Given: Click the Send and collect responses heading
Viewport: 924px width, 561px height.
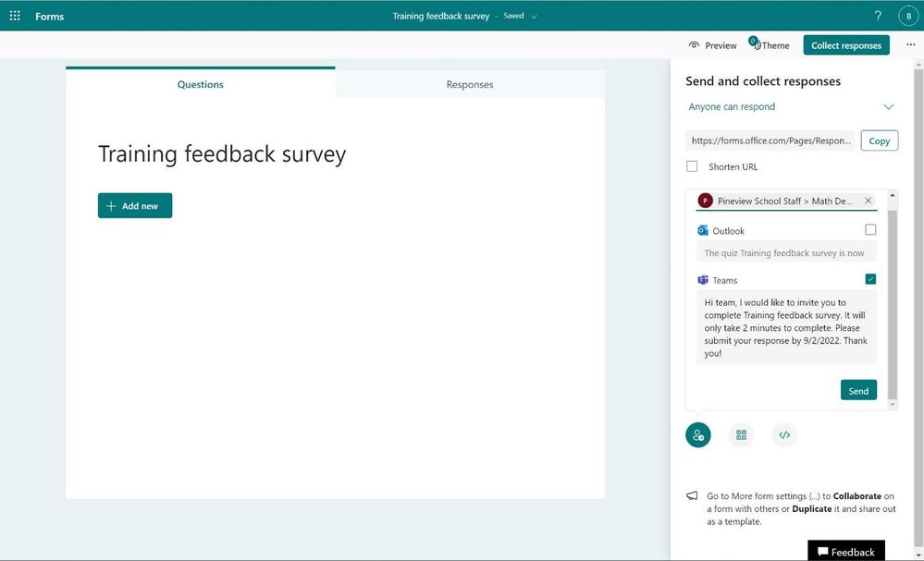Looking at the screenshot, I should (x=763, y=81).
